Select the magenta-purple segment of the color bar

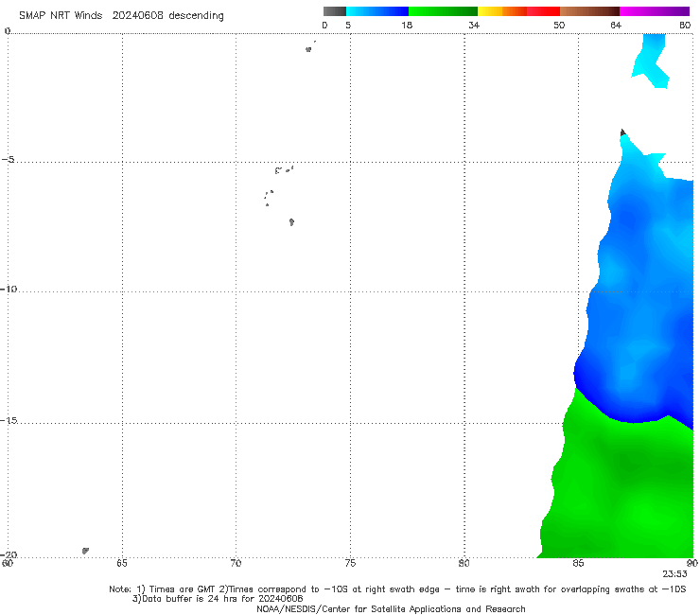point(655,11)
